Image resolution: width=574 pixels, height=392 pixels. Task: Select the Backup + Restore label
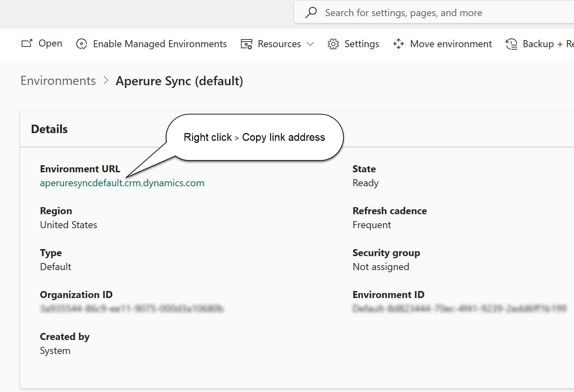point(548,44)
